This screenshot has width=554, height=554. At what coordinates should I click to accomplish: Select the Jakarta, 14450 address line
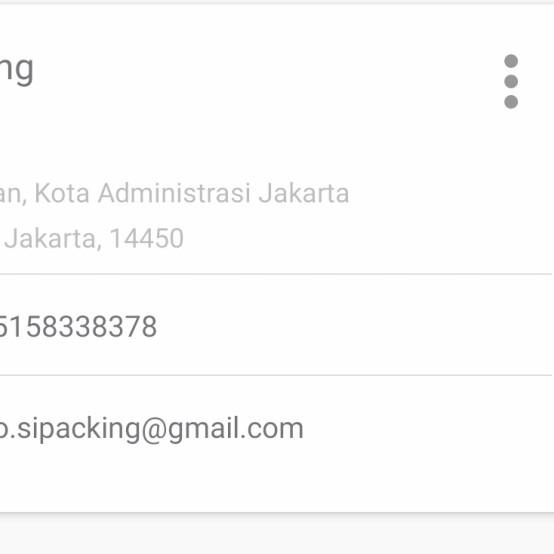click(94, 238)
